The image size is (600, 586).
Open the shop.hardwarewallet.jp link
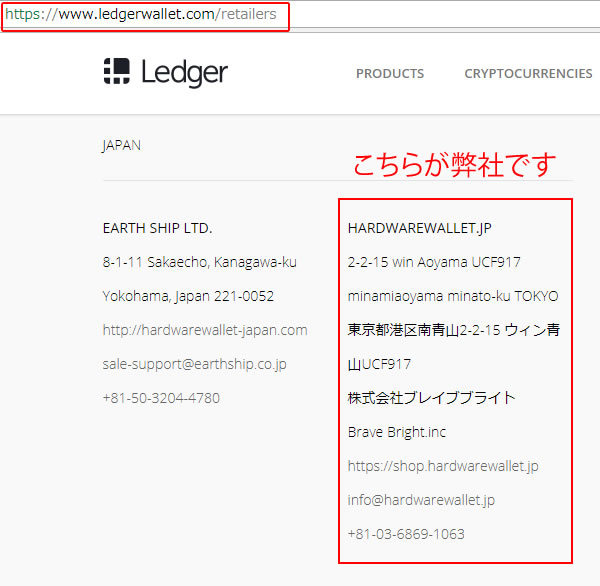[x=443, y=466]
